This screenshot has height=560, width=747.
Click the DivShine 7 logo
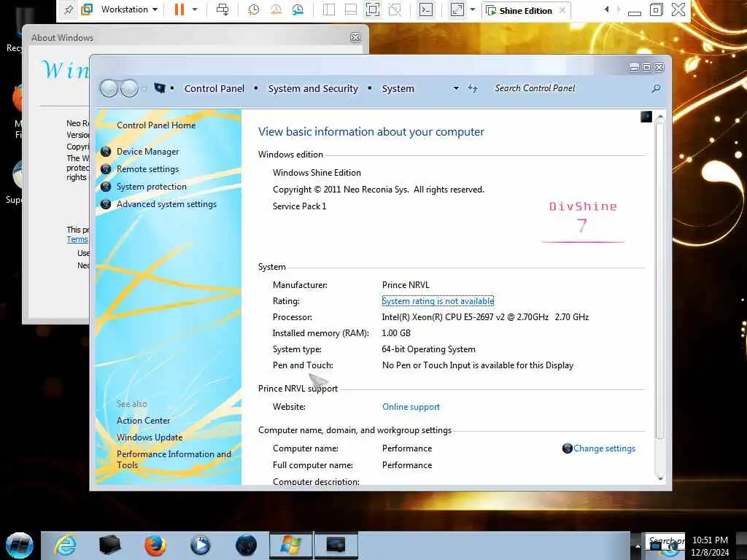[583, 222]
